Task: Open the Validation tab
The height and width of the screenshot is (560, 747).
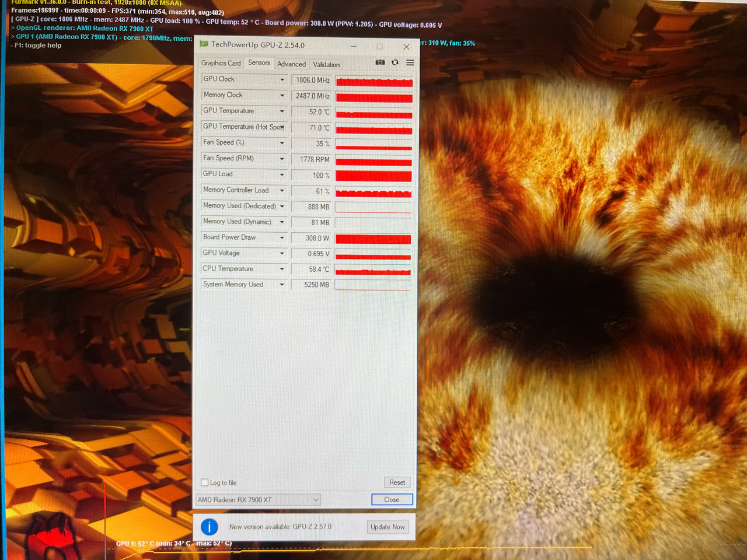Action: click(326, 64)
